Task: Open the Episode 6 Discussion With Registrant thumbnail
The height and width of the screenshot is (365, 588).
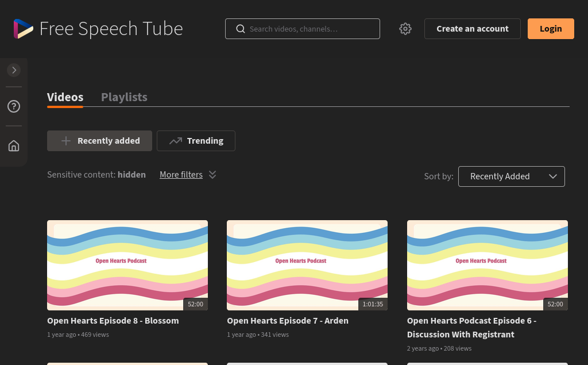Action: 487,265
